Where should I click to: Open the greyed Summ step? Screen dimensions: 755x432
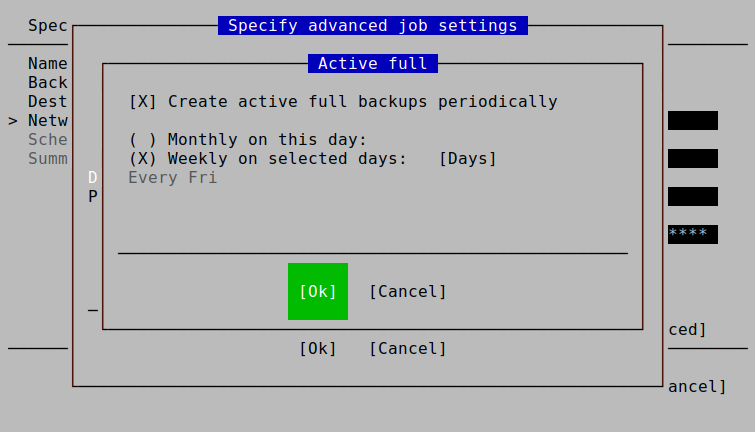pos(48,158)
